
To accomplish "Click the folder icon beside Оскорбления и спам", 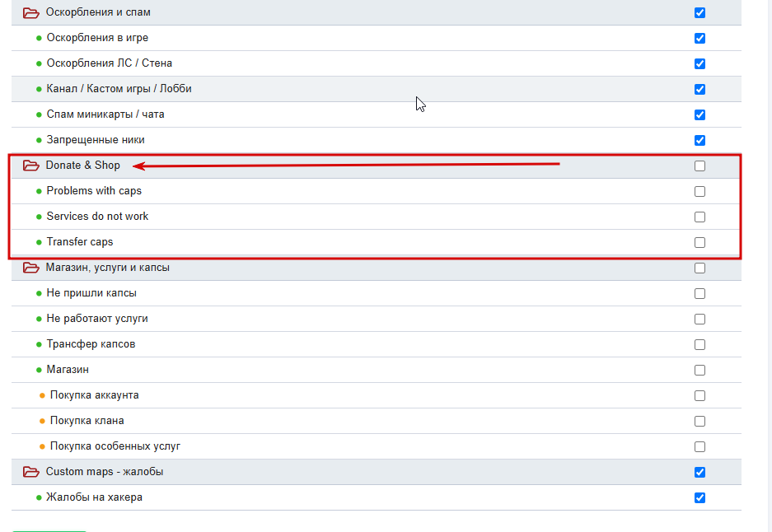I will [31, 13].
